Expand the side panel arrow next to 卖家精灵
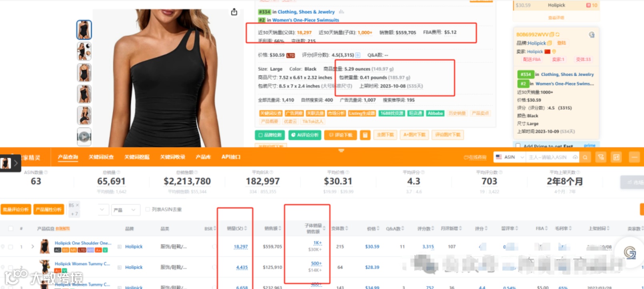The image size is (644, 289). [x=16, y=163]
